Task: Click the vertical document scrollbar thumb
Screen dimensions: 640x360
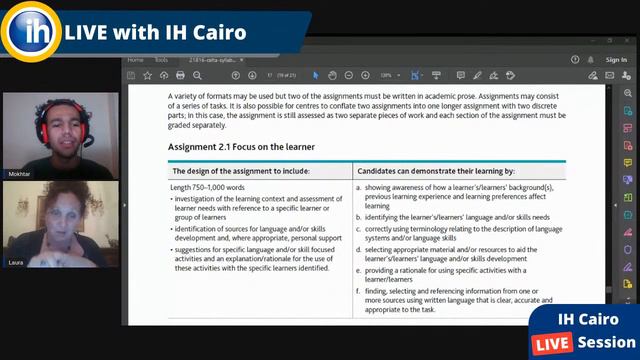Action: pos(609,290)
